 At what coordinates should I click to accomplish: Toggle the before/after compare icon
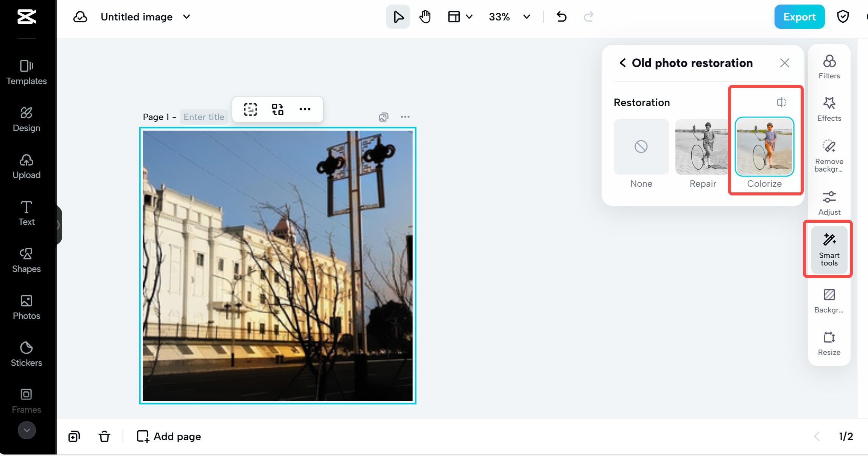781,102
